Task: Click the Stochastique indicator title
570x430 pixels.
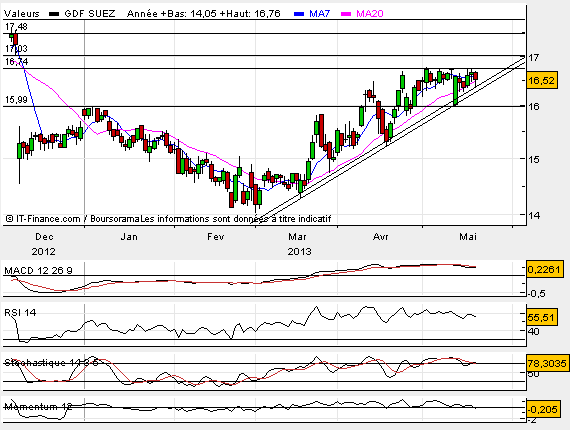Action: pos(51,363)
